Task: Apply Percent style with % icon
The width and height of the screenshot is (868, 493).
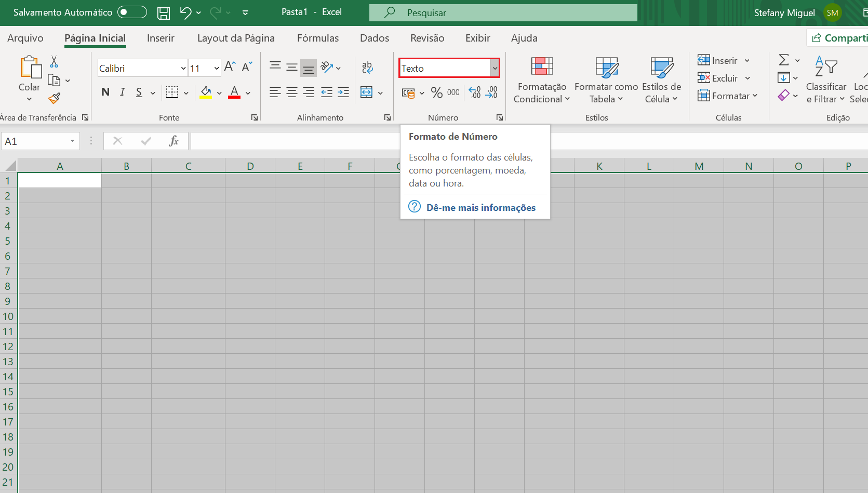Action: click(437, 92)
